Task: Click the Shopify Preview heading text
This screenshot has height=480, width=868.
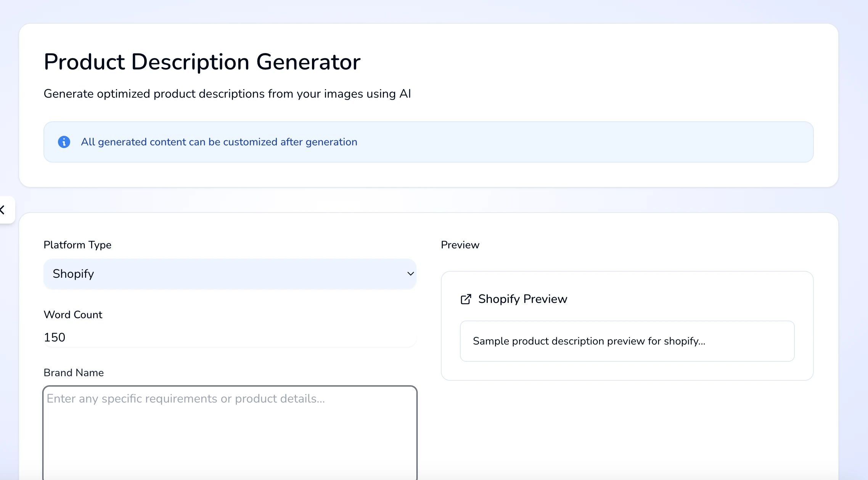Action: (523, 299)
